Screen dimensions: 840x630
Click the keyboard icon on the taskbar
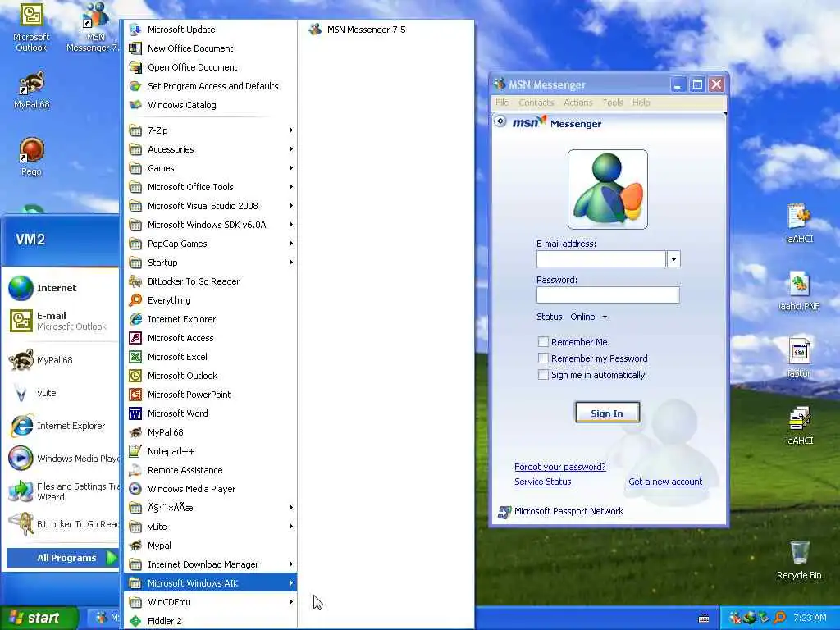pos(703,619)
